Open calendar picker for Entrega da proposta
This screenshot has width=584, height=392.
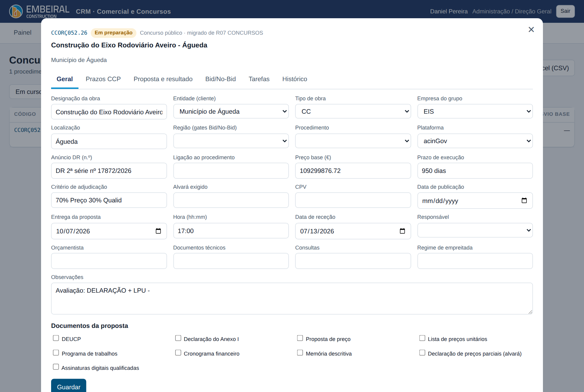coord(158,231)
